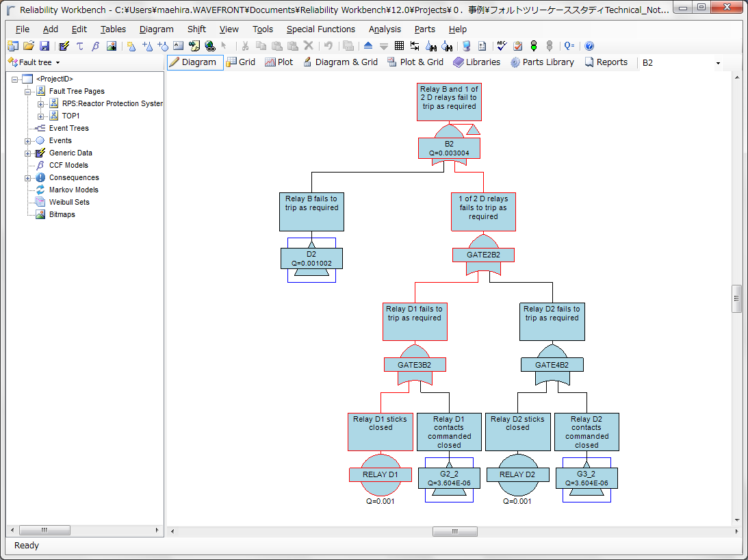Switch to the Plot view tab
748x560 pixels.
[279, 62]
